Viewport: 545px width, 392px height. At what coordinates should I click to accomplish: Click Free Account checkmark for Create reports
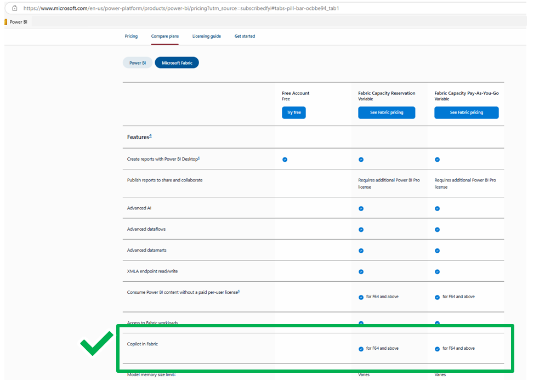coord(285,160)
